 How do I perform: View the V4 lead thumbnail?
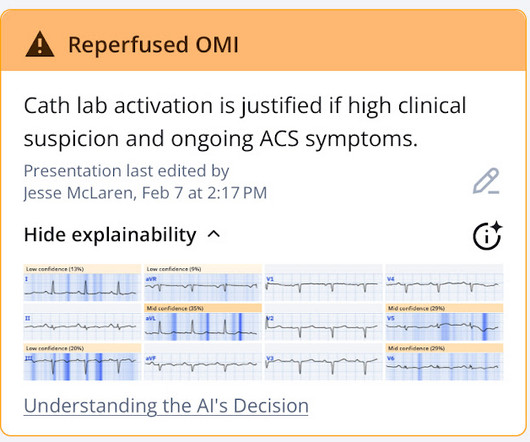(444, 283)
